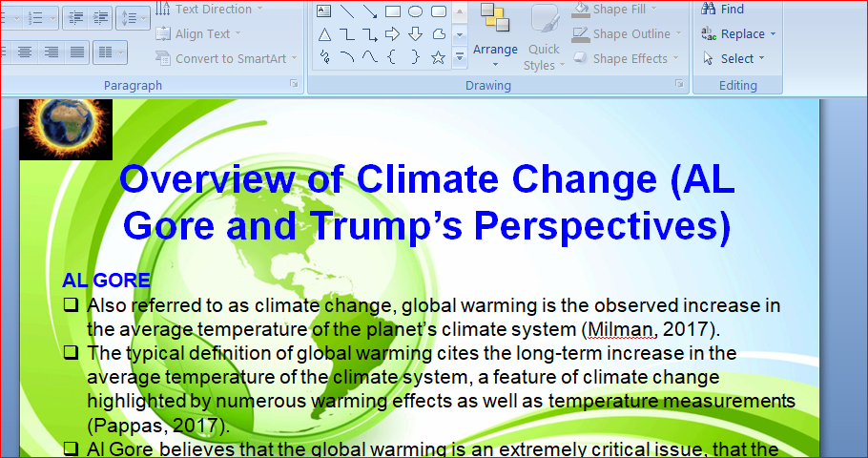The width and height of the screenshot is (868, 458).
Task: Click the Shape Outline pen icon
Action: coord(581,33)
